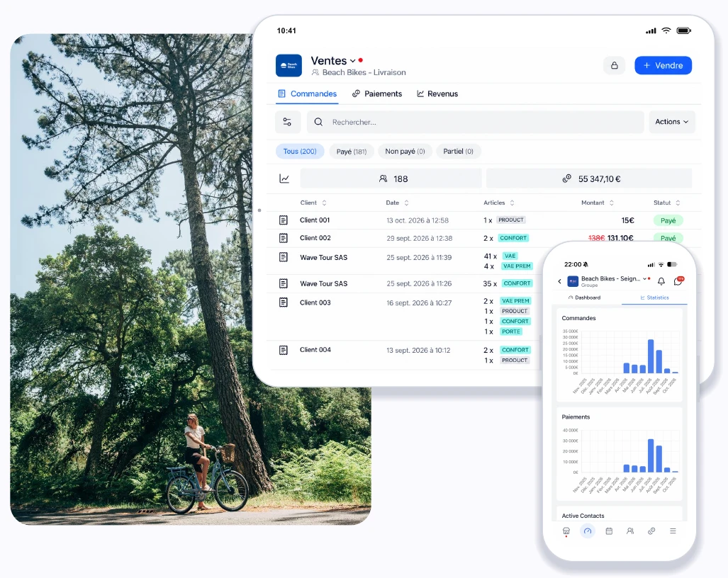Sort by the Date column
This screenshot has height=578, width=728.
coord(398,203)
